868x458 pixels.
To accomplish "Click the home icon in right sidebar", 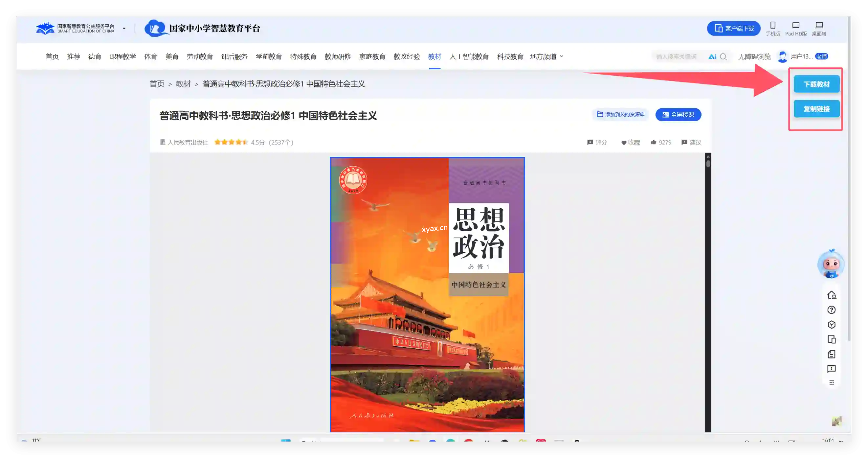I will [831, 295].
